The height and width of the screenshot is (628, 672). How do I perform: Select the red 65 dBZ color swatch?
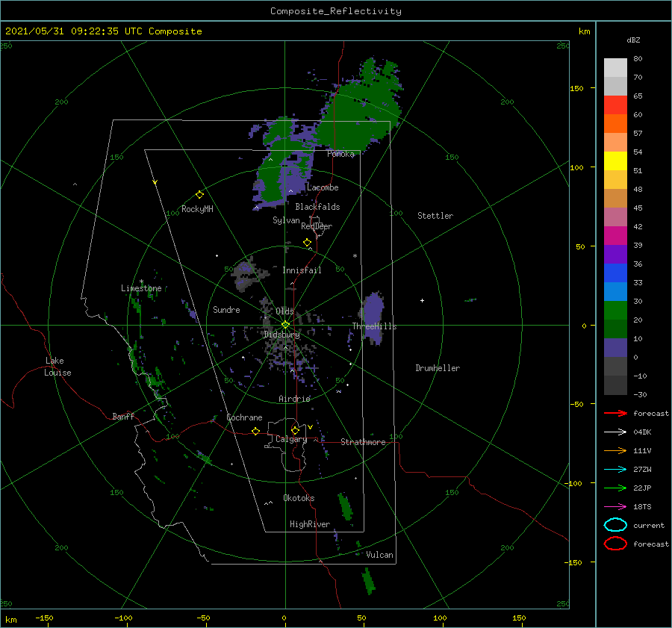615,105
